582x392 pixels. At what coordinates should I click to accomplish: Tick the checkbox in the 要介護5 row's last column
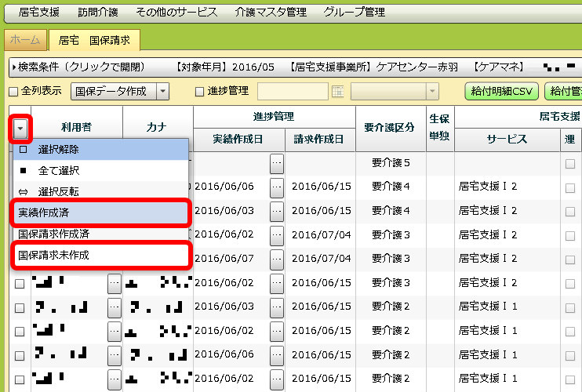click(570, 163)
